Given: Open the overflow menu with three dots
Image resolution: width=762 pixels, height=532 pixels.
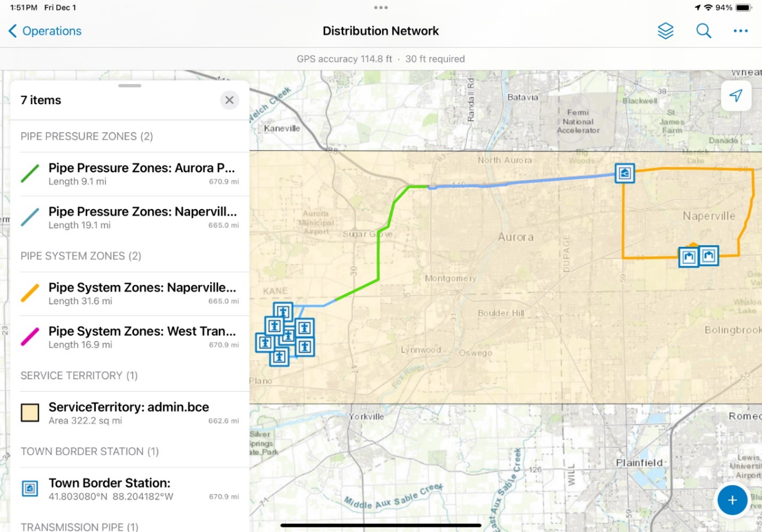Looking at the screenshot, I should click(741, 31).
